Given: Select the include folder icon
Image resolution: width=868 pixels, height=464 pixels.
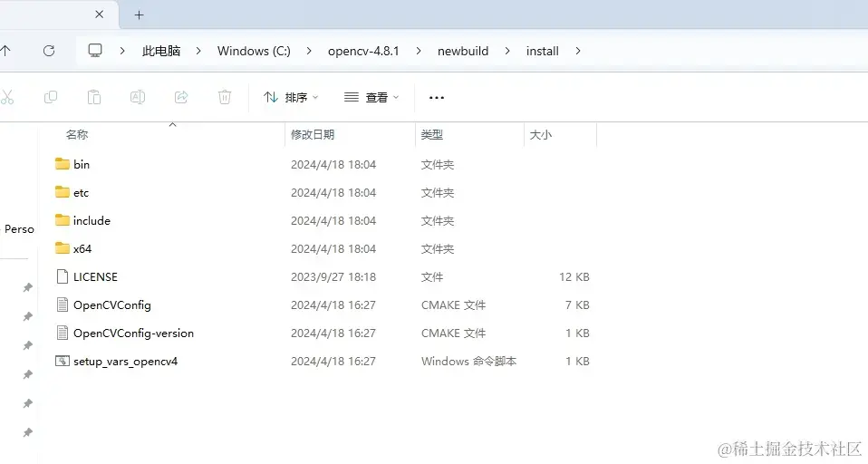Looking at the screenshot, I should coord(62,220).
